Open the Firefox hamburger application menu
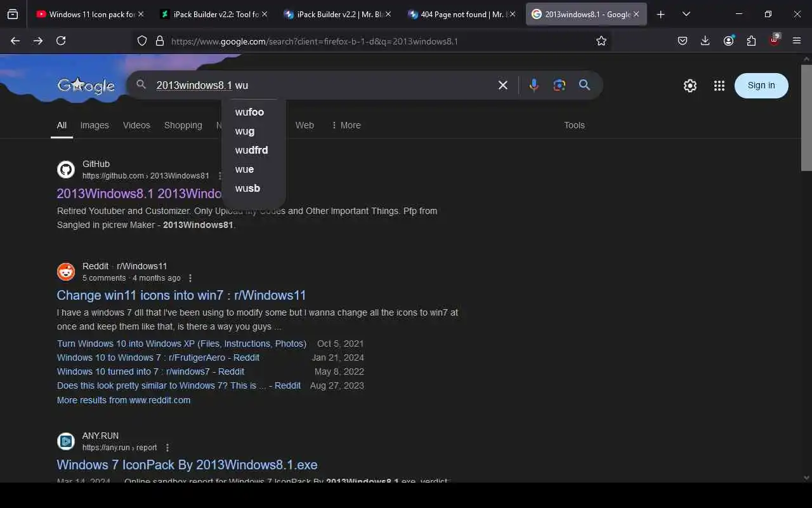 coord(797,41)
